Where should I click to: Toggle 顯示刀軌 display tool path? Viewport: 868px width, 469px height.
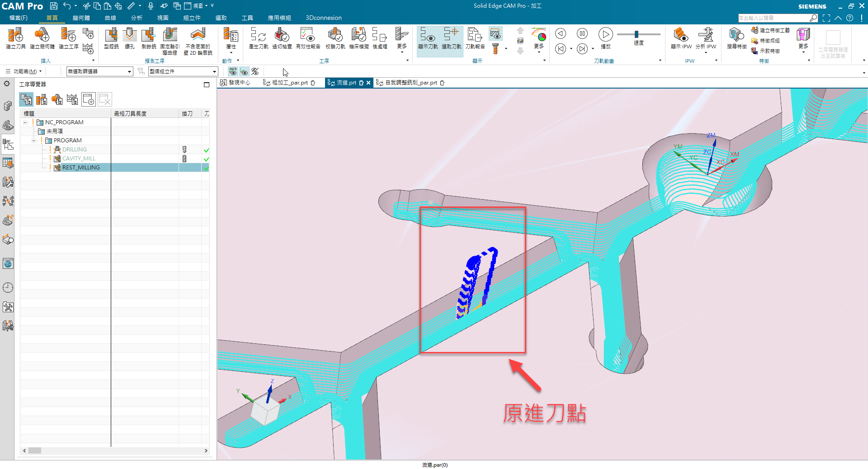tap(428, 41)
